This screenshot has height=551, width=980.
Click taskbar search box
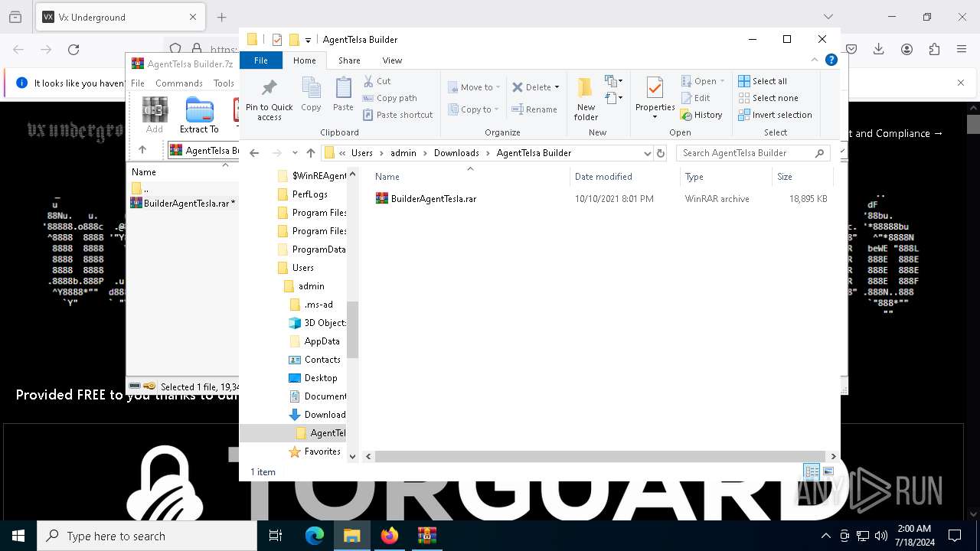tap(147, 536)
